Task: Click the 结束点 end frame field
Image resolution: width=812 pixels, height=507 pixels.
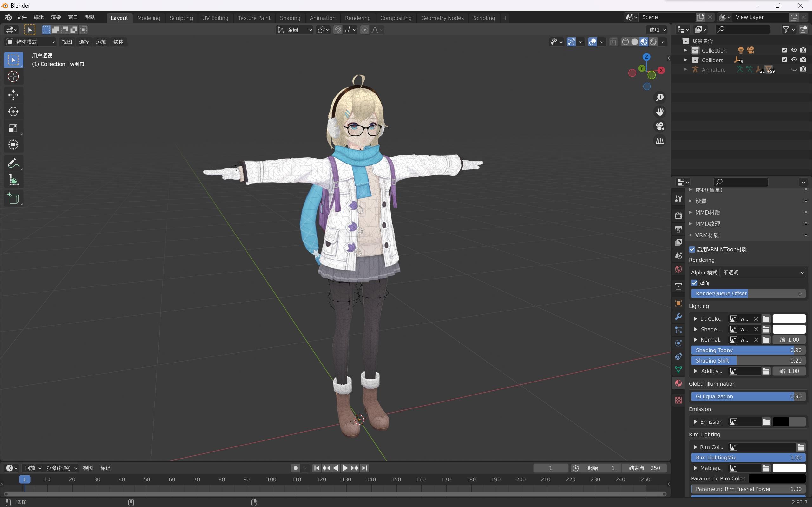Action: [645, 468]
